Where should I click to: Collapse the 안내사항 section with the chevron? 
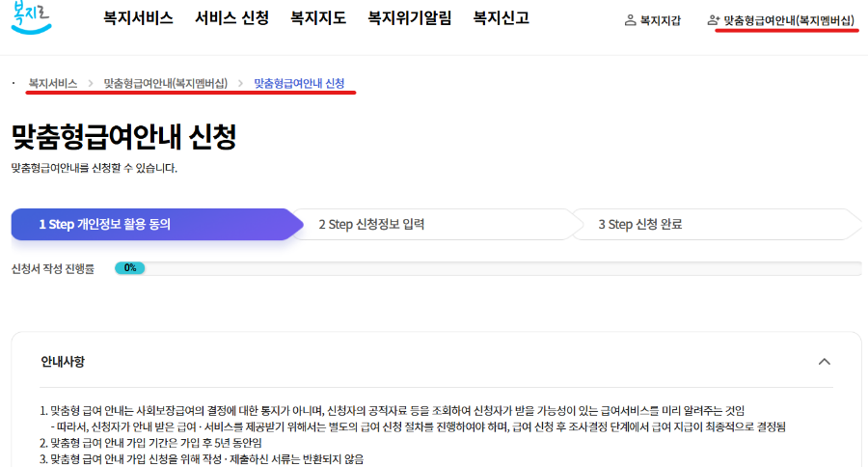(x=825, y=362)
